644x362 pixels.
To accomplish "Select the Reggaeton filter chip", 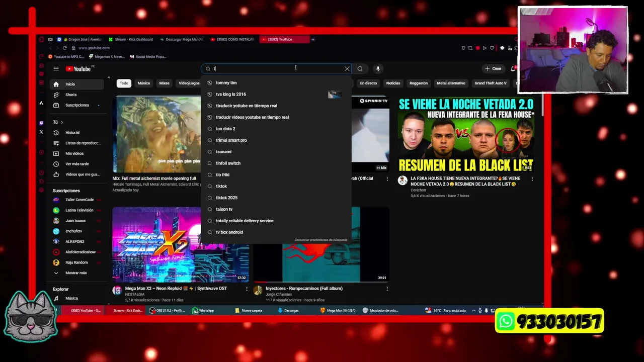I will coord(419,83).
